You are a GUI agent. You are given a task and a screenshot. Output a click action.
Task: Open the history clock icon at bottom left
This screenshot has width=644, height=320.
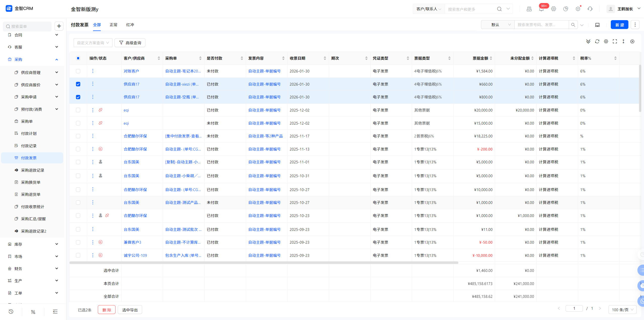[x=11, y=312]
